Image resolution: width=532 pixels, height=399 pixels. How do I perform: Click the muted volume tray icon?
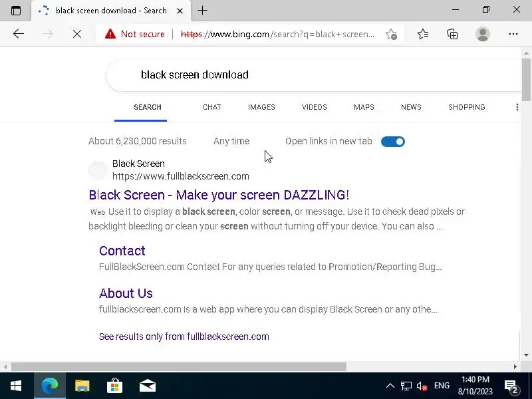coord(422,386)
